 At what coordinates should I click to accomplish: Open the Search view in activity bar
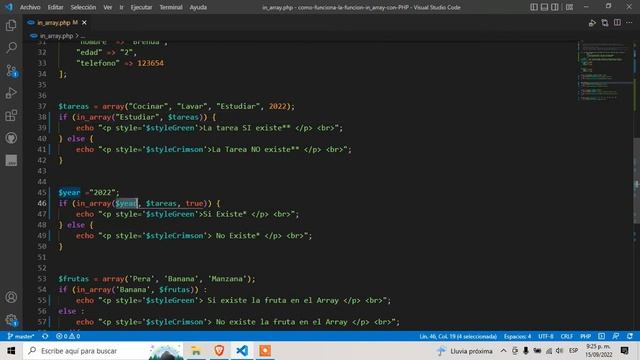11,48
